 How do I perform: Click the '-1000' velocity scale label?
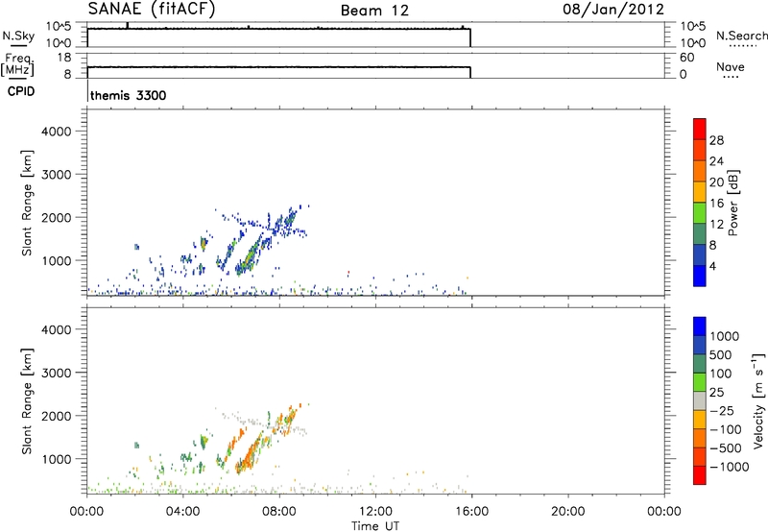[x=730, y=467]
